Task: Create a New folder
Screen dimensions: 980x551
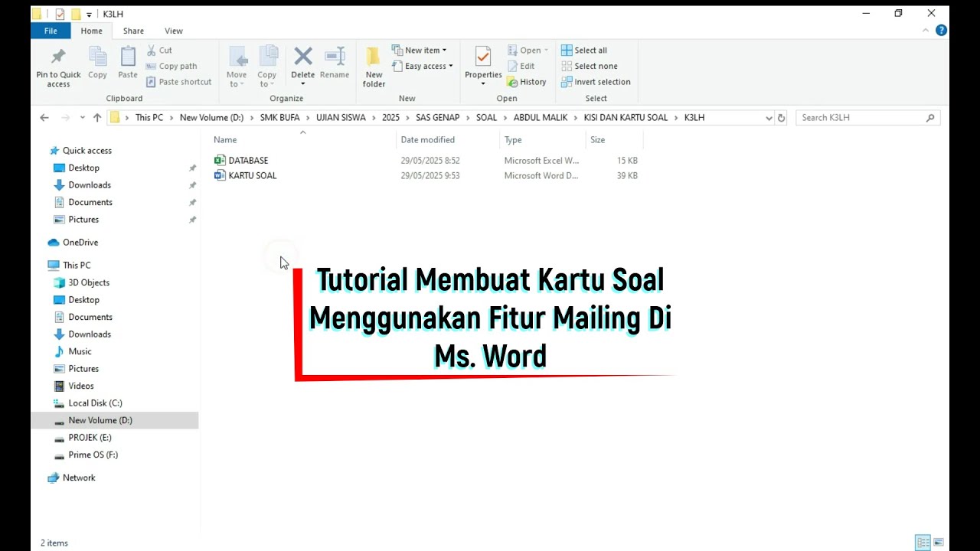Action: coord(374,67)
